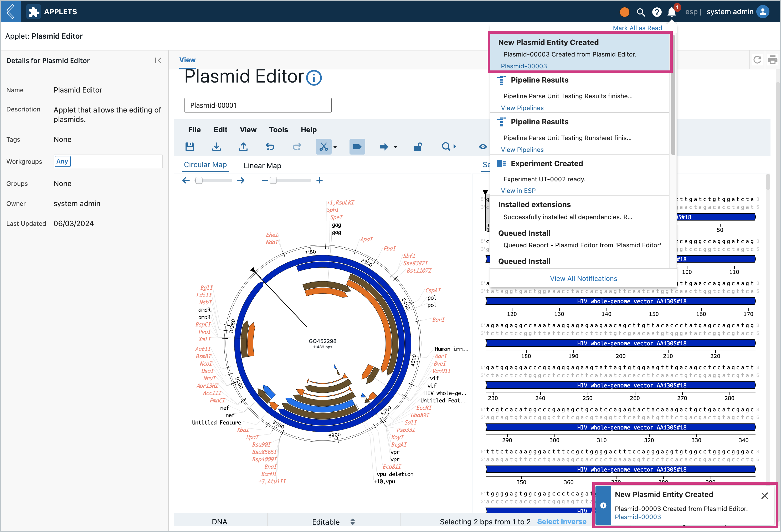Screen dimensions: 781x532
Task: Click the download tool icon
Action: pyautogui.click(x=217, y=146)
